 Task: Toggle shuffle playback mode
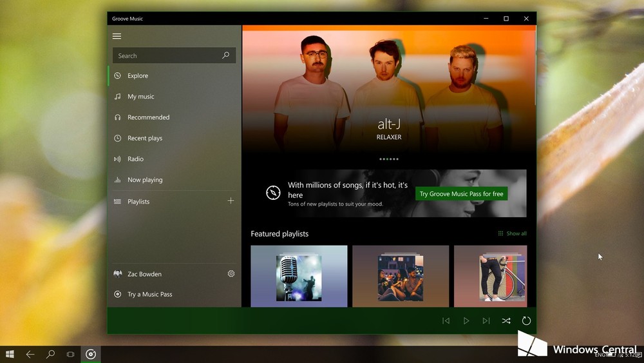click(506, 320)
